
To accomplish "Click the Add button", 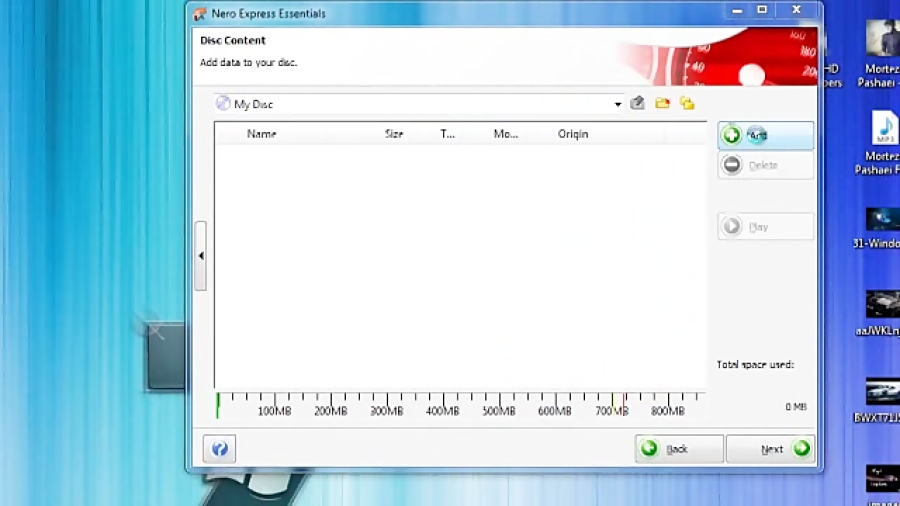I will pyautogui.click(x=765, y=135).
